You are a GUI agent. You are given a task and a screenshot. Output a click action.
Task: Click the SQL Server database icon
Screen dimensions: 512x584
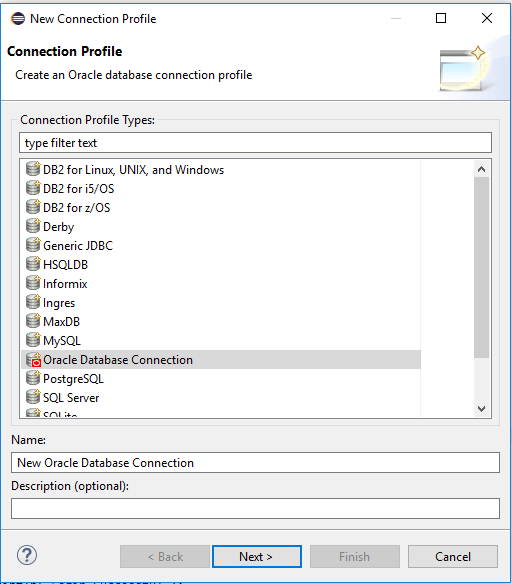point(33,397)
